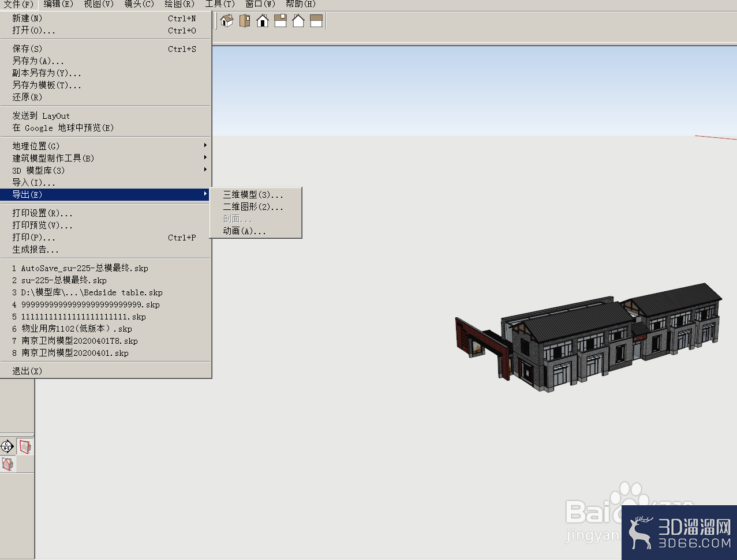Select 另存为(A)... menu entry

tap(106, 61)
